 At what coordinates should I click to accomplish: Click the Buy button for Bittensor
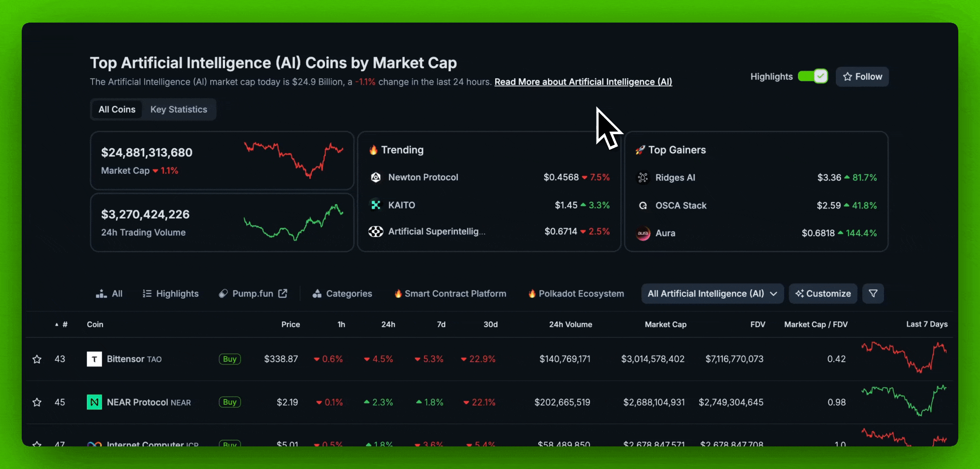tap(229, 359)
